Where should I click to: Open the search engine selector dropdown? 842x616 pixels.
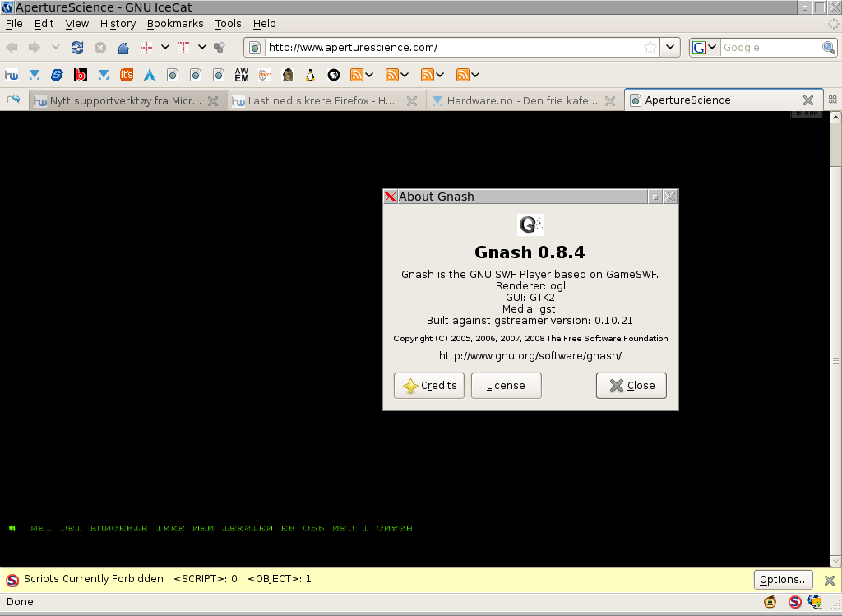click(713, 47)
